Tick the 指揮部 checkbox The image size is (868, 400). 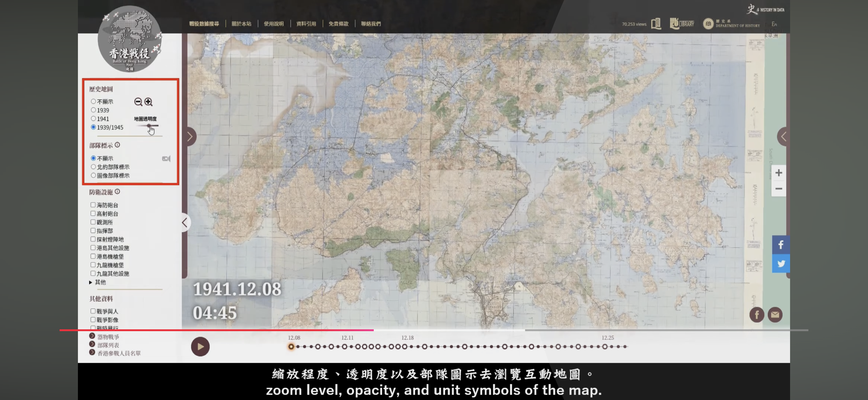93,231
